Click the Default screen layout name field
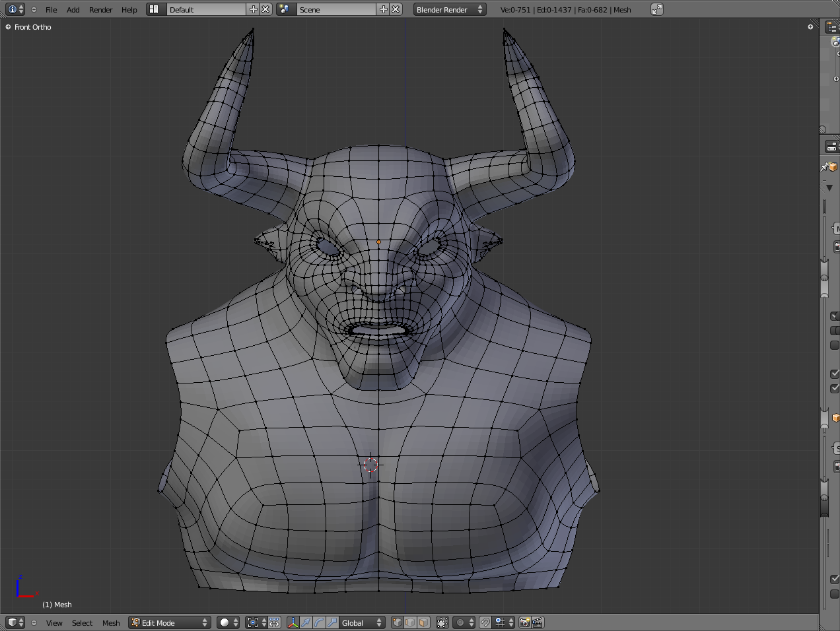This screenshot has width=840, height=631. point(205,9)
